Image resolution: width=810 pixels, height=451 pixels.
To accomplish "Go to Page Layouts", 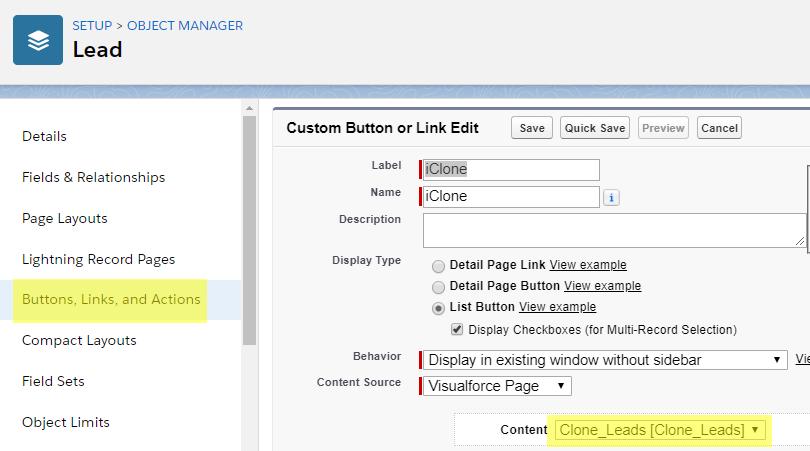I will [65, 219].
